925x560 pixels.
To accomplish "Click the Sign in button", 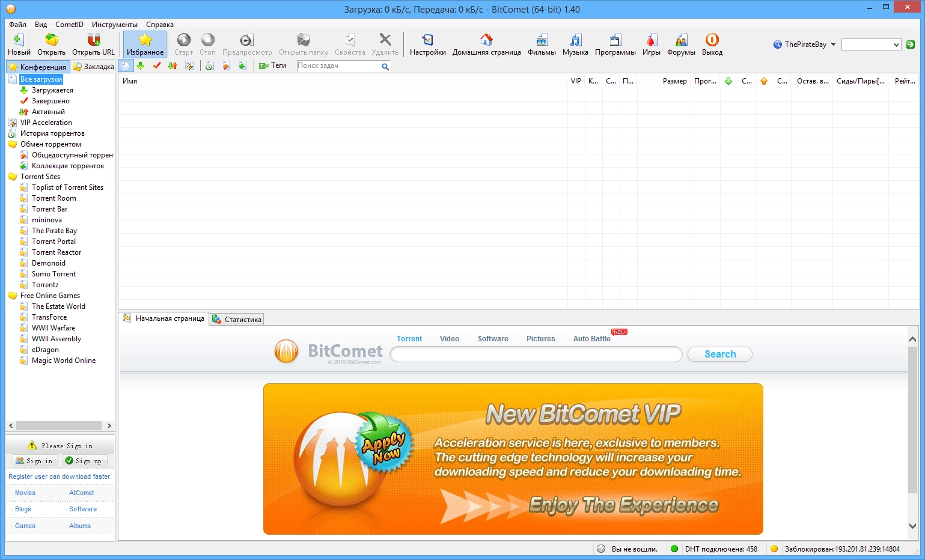I will coord(35,461).
